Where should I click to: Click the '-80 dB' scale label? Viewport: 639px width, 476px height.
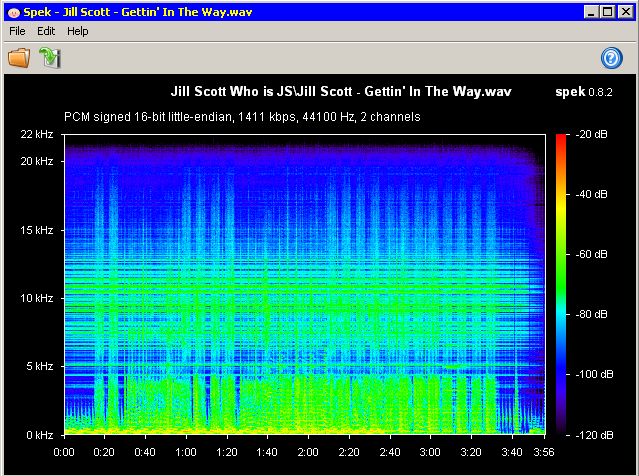[591, 314]
